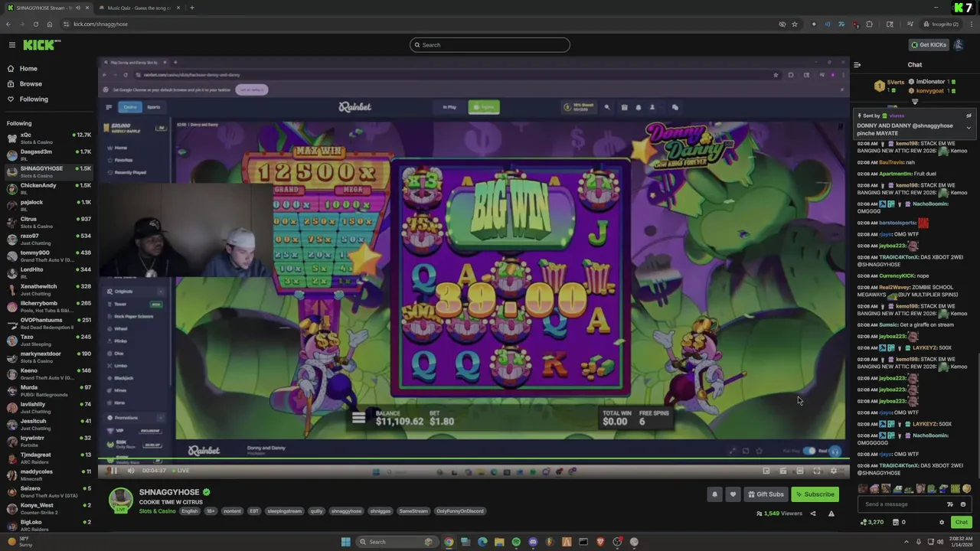Collapse the chat panel

pyautogui.click(x=857, y=65)
